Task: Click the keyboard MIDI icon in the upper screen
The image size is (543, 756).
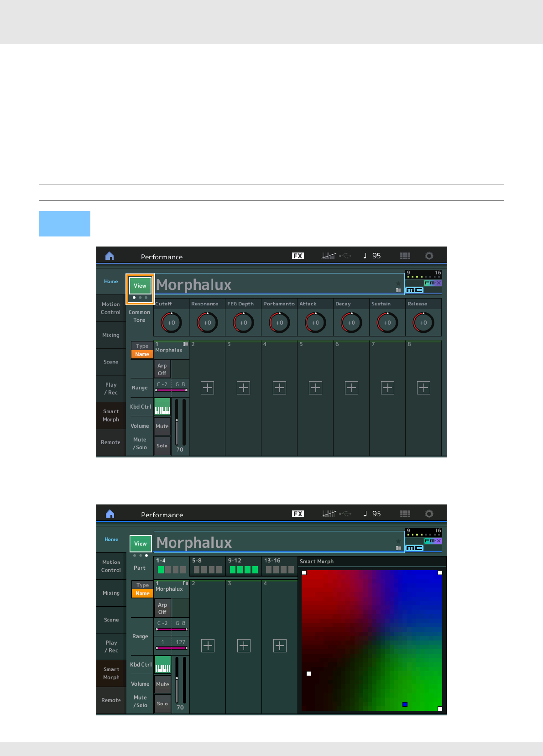Action: [329, 256]
